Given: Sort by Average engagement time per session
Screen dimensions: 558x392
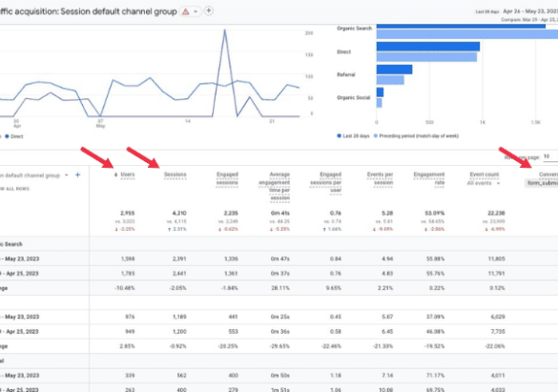Looking at the screenshot, I should [275, 186].
